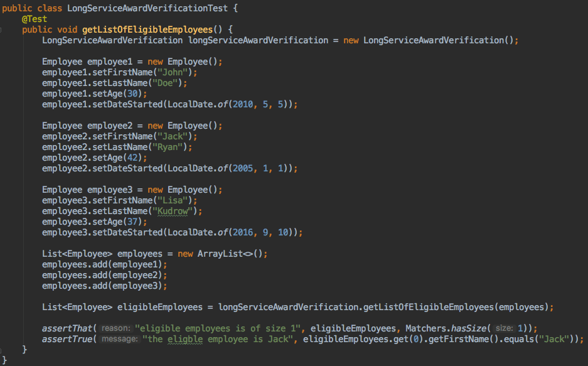Click Matchers.hasSize method

click(x=446, y=328)
